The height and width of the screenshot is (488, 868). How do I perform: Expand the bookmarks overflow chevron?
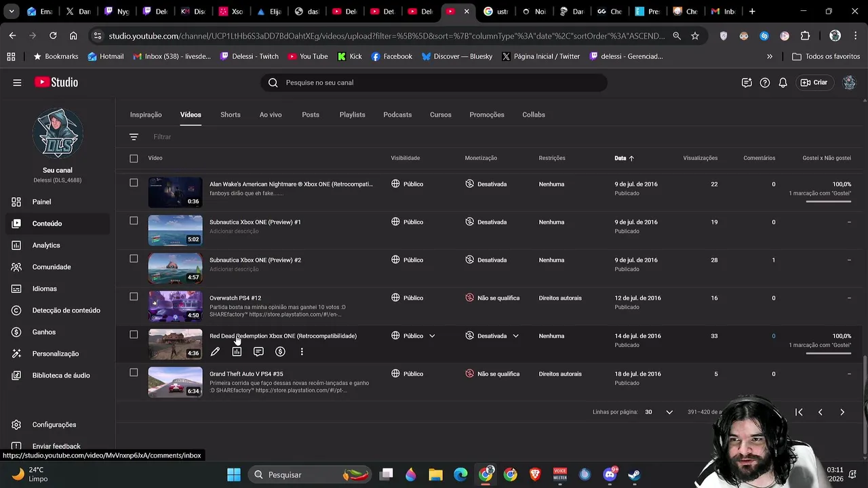click(x=770, y=57)
